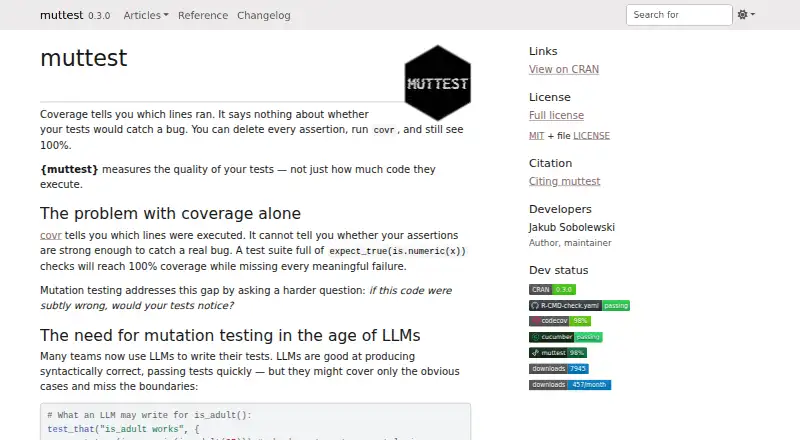Image resolution: width=800 pixels, height=440 pixels.
Task: Click the Developers sidebar heading
Action: pos(560,209)
